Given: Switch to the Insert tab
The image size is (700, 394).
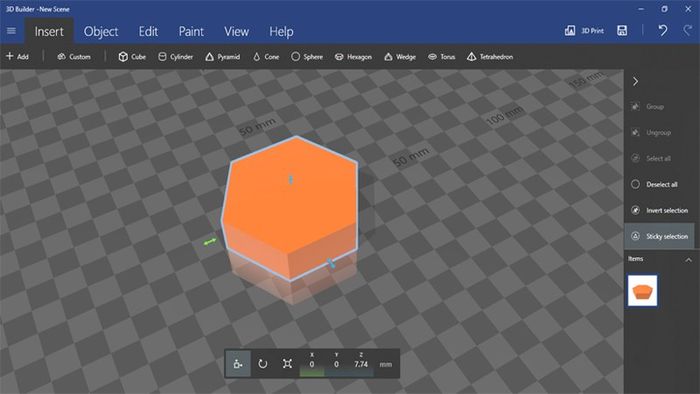Looking at the screenshot, I should pyautogui.click(x=49, y=32).
